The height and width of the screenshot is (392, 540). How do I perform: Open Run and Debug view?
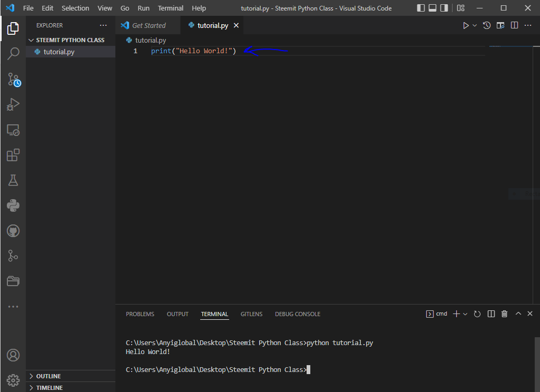point(13,105)
